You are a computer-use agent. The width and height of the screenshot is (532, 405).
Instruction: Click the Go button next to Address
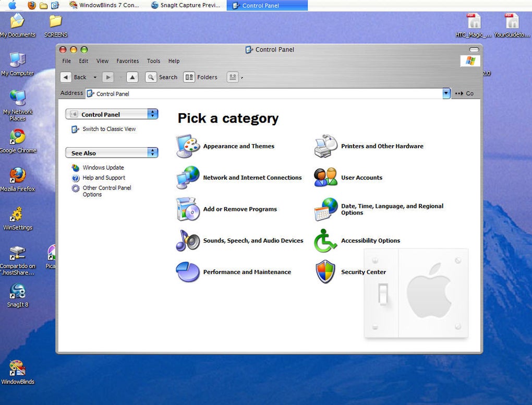click(465, 93)
